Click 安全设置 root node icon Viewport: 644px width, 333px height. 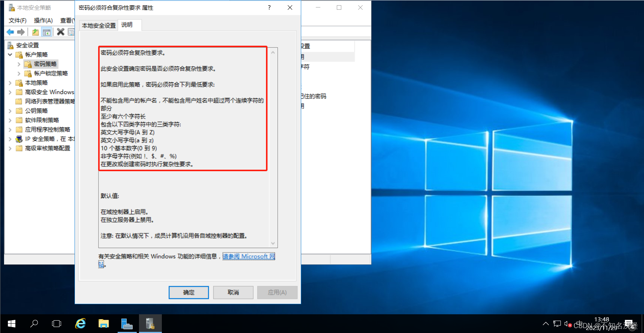11,45
